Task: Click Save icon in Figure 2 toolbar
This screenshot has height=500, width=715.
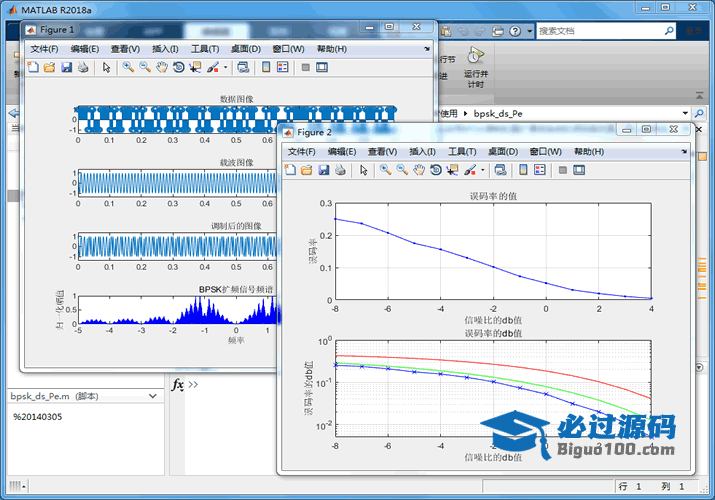Action: coord(324,170)
